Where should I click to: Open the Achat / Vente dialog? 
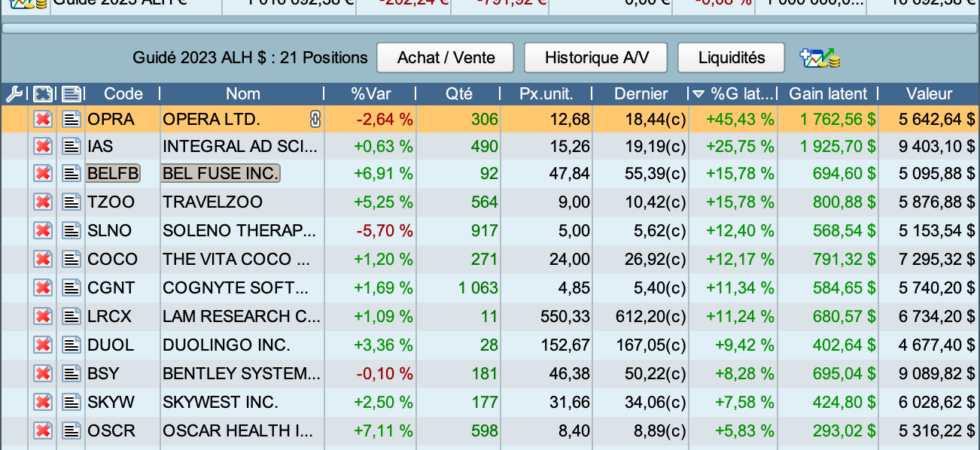[x=445, y=58]
